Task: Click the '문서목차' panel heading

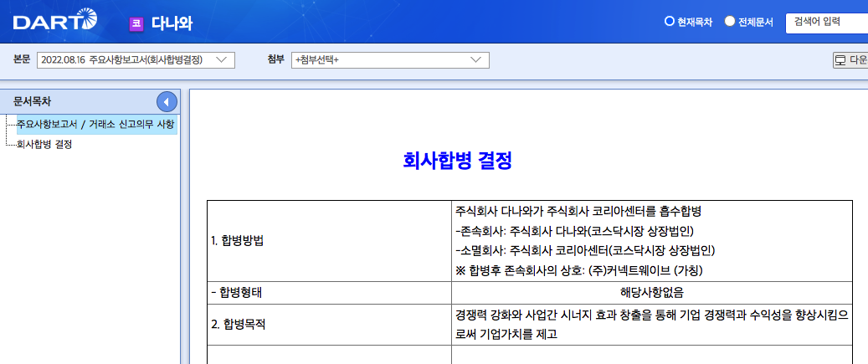Action: [x=33, y=101]
